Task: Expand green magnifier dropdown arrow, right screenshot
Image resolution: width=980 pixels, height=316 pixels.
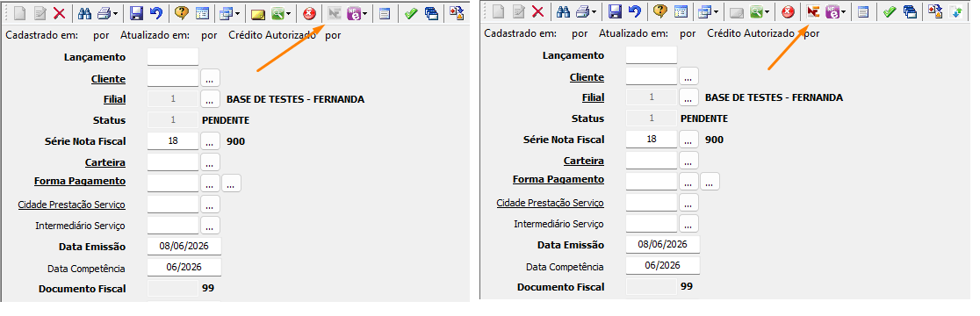Action: 767,11
